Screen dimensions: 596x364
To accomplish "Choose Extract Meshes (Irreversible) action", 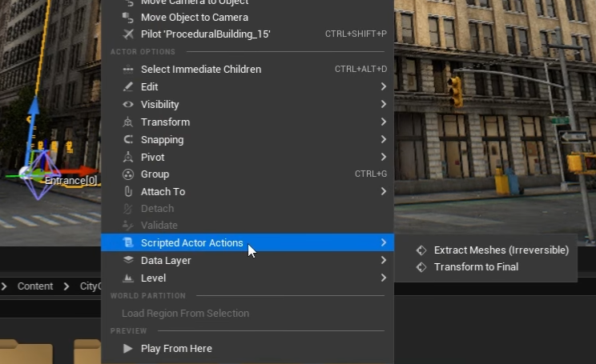I will coord(501,250).
